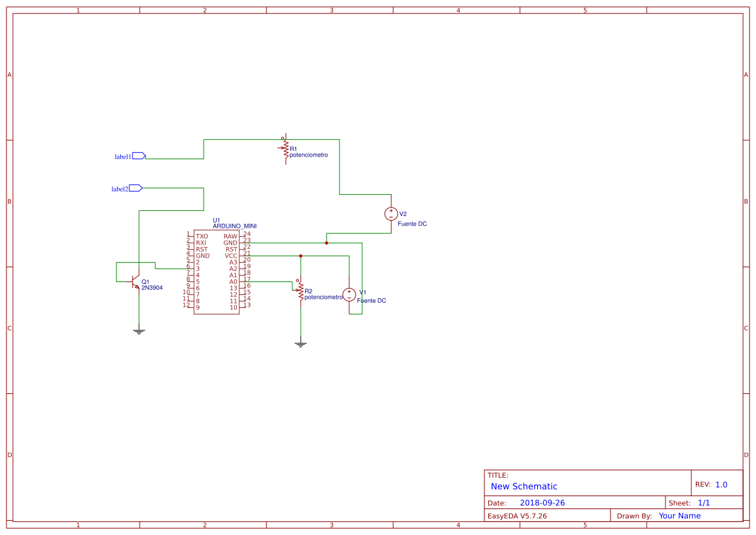Screen dimensions: 756x535
Task: Click the label1 net port symbol
Action: 139,156
